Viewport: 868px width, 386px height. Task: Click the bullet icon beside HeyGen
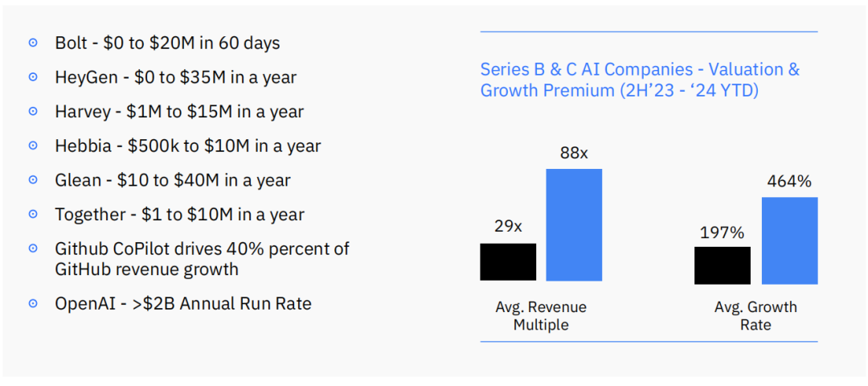click(x=33, y=77)
